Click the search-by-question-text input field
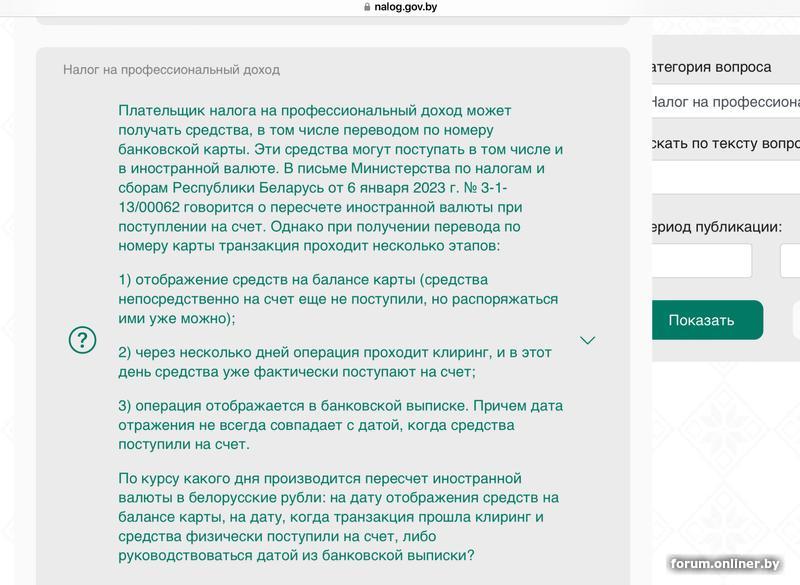The width and height of the screenshot is (800, 585). [x=726, y=178]
